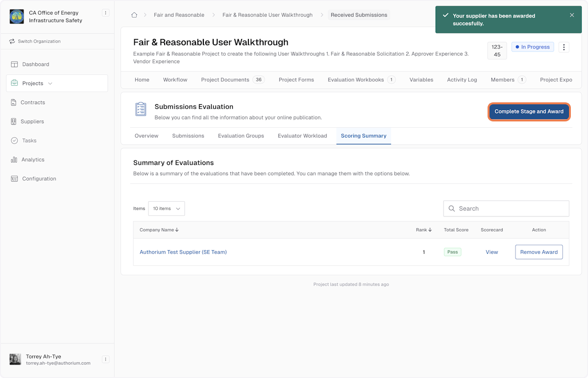The width and height of the screenshot is (588, 378).
Task: Click the Dashboard layout icon
Action: point(14,64)
